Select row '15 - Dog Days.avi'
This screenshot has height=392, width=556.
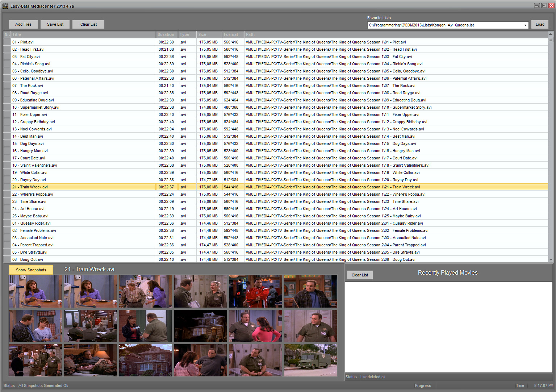tap(276, 143)
